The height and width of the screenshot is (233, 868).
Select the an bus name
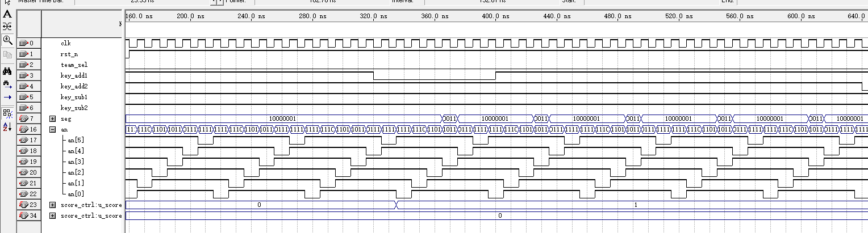64,129
